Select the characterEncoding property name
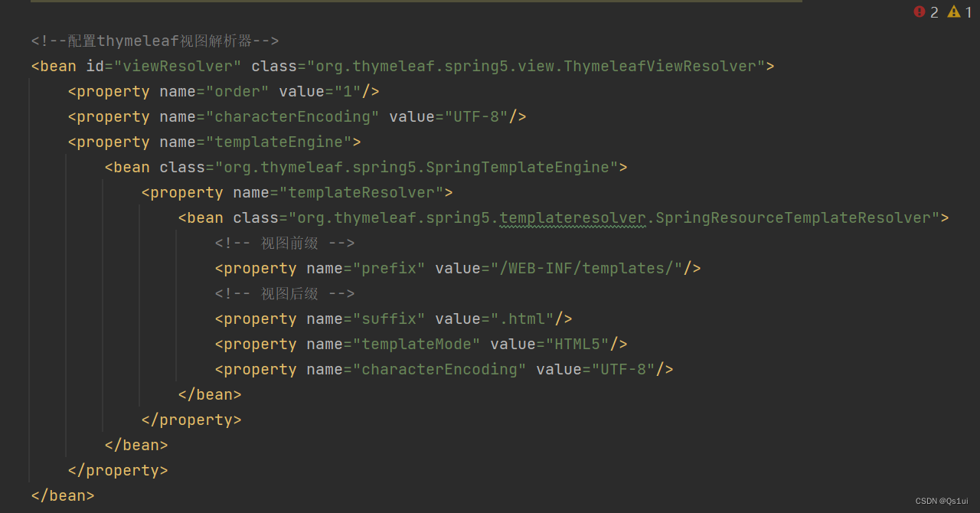Viewport: 980px width, 513px height. 292,116
